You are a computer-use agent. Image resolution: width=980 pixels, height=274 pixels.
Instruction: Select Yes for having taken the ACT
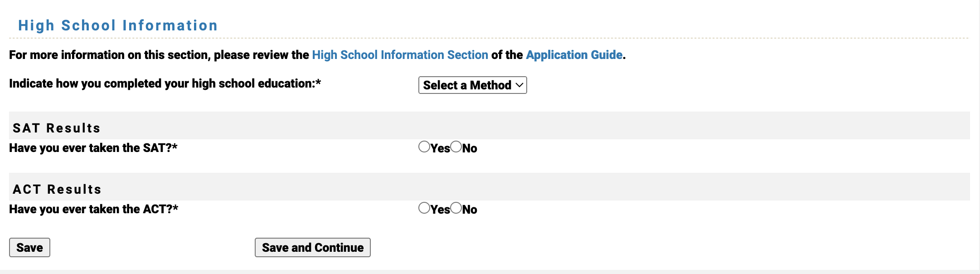point(423,208)
